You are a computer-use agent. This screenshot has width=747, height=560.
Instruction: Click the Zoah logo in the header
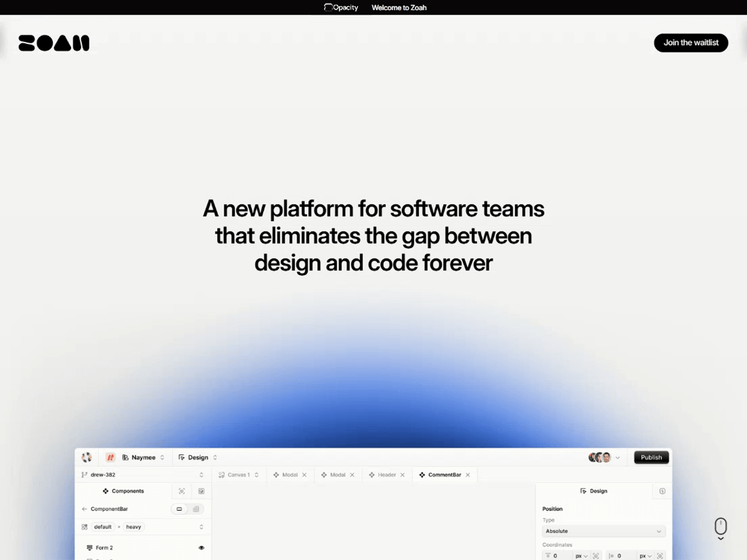click(x=54, y=43)
